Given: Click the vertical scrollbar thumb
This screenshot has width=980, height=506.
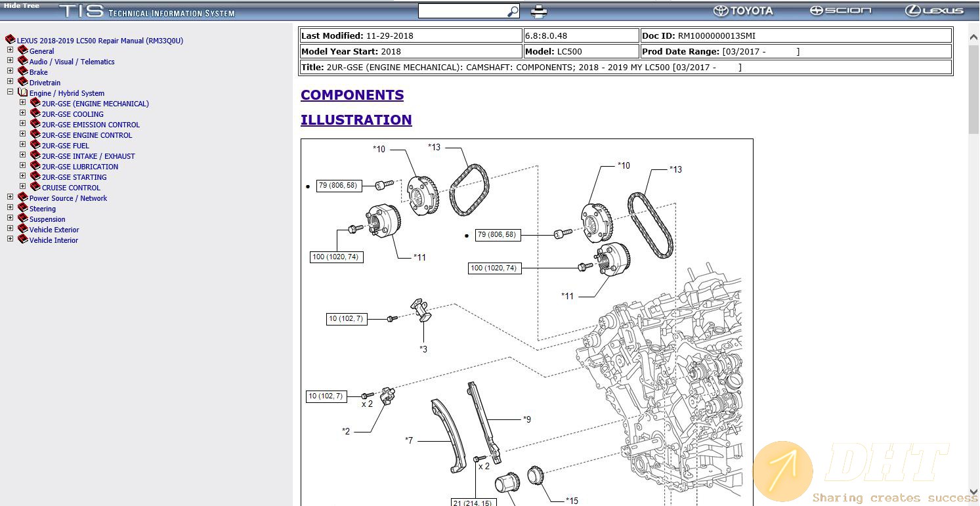Looking at the screenshot, I should tap(973, 88).
